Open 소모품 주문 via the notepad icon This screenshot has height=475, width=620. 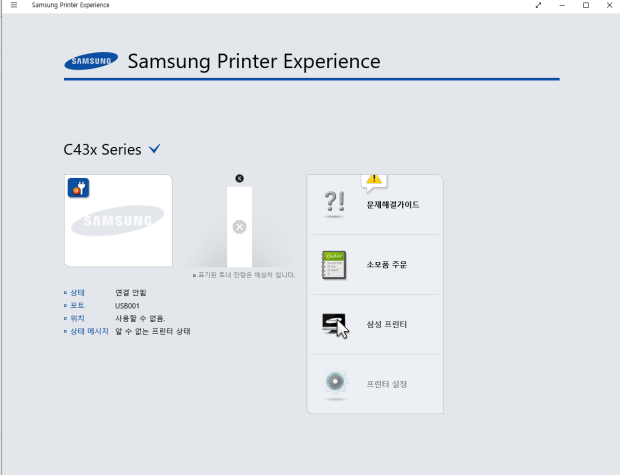pos(335,265)
